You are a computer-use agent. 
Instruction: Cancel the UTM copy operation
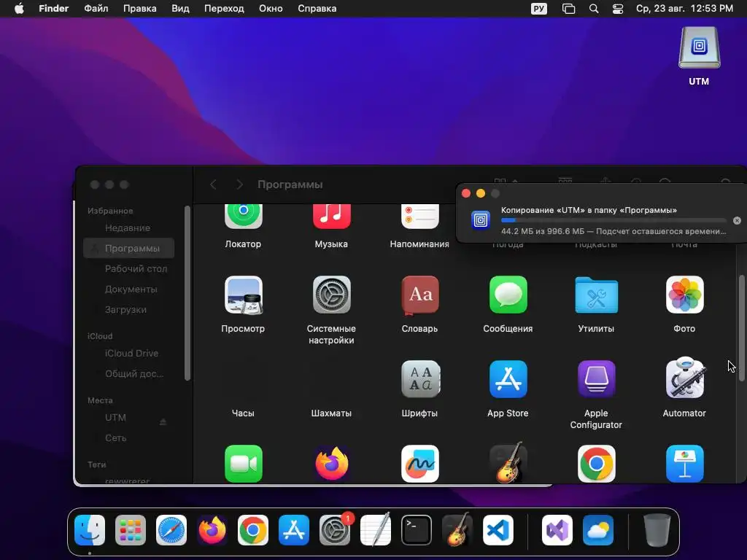pyautogui.click(x=737, y=220)
